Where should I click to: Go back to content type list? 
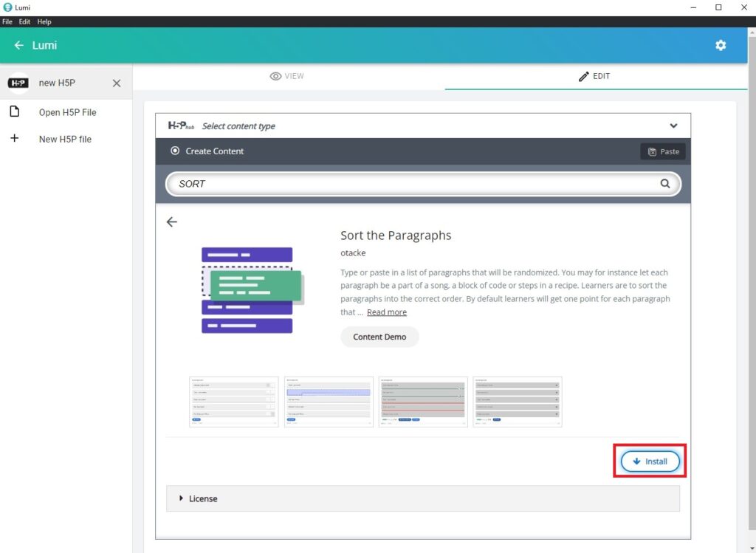click(x=172, y=221)
